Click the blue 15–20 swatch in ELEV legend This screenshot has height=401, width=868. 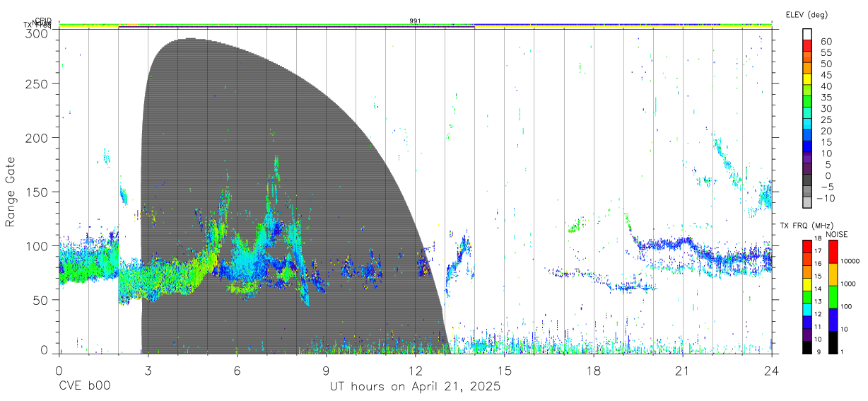(x=808, y=136)
